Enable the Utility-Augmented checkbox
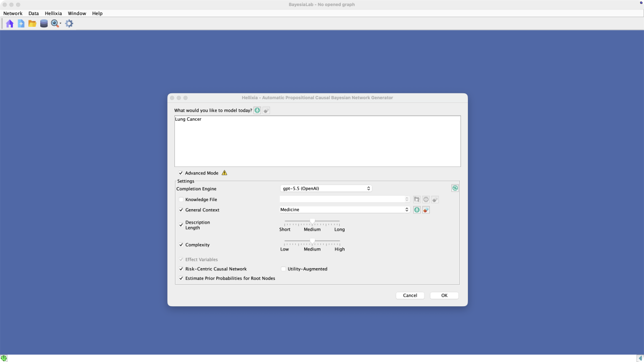 coord(283,269)
